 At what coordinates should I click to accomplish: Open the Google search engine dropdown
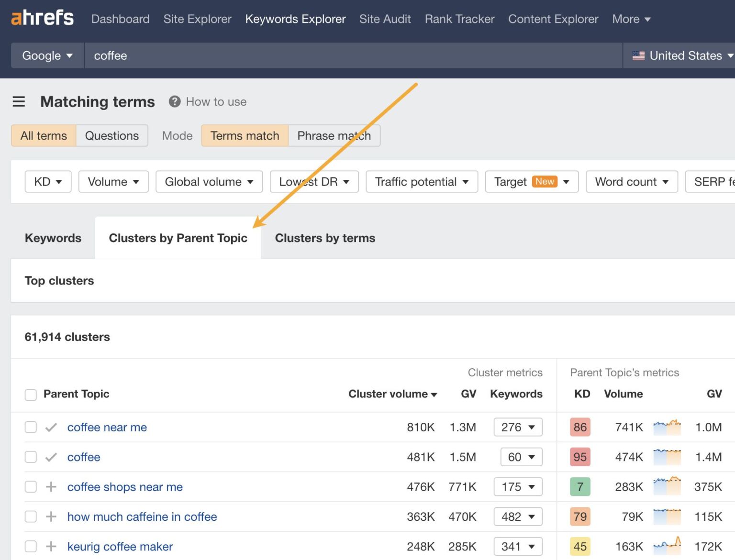tap(46, 55)
